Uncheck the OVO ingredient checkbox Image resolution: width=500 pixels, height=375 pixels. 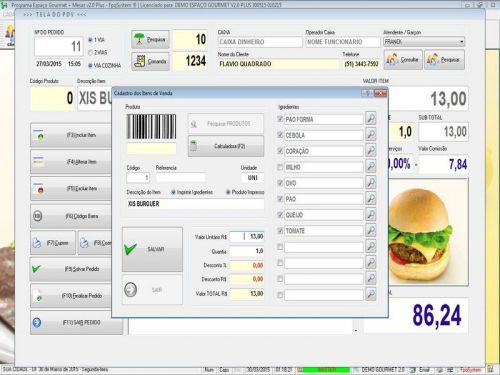point(280,183)
